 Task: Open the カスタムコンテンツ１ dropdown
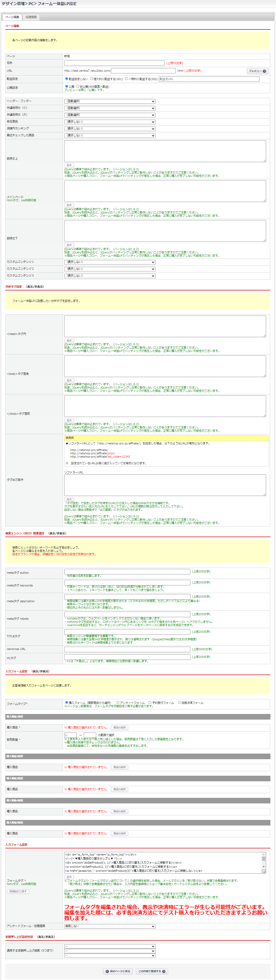click(x=110, y=262)
